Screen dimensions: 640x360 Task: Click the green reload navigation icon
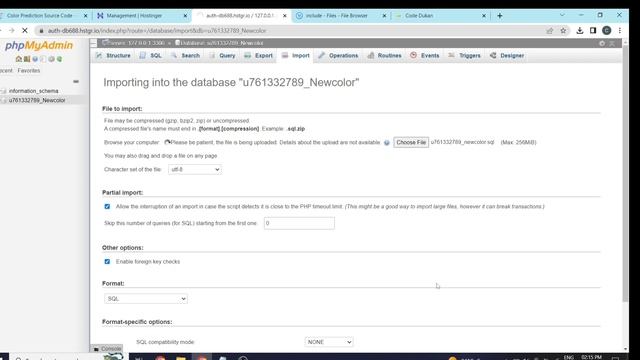click(60, 59)
